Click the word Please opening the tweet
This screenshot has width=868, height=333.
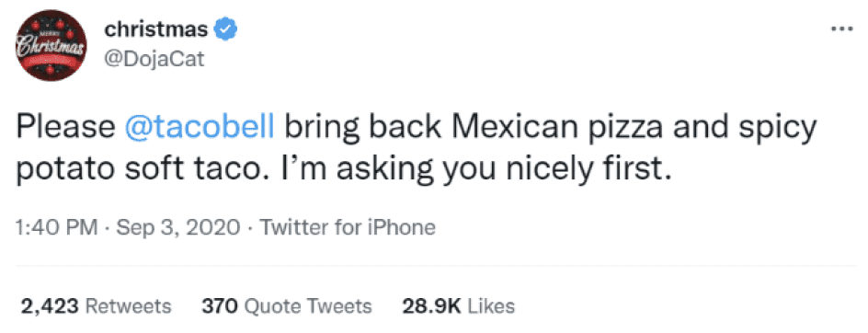[64, 128]
